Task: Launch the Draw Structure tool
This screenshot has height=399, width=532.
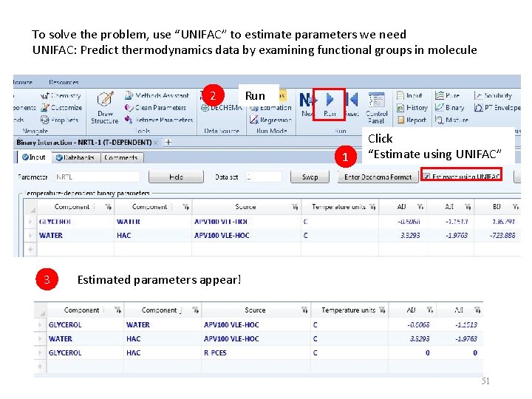Action: pyautogui.click(x=105, y=107)
